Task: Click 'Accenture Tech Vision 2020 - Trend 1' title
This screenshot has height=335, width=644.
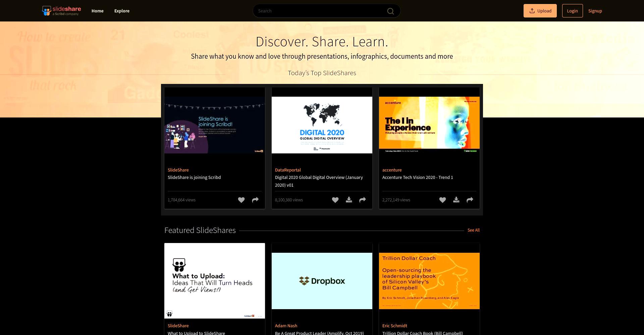Action: click(x=418, y=177)
